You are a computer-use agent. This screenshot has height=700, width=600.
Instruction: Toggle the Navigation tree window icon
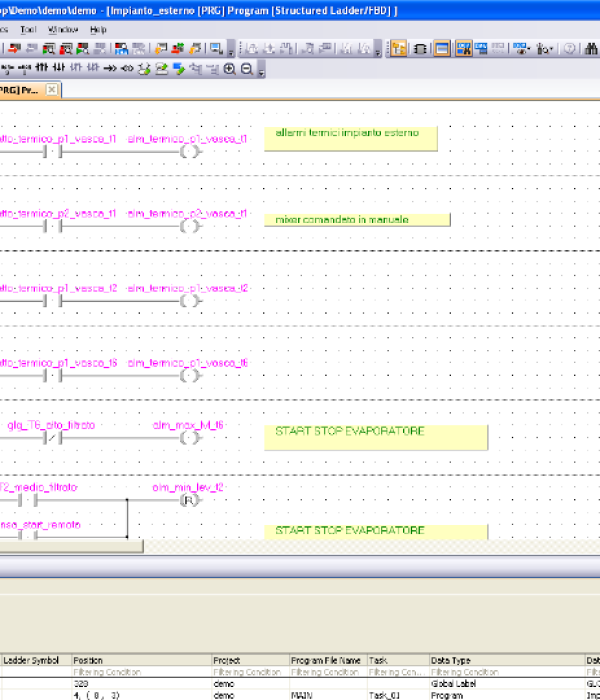398,48
